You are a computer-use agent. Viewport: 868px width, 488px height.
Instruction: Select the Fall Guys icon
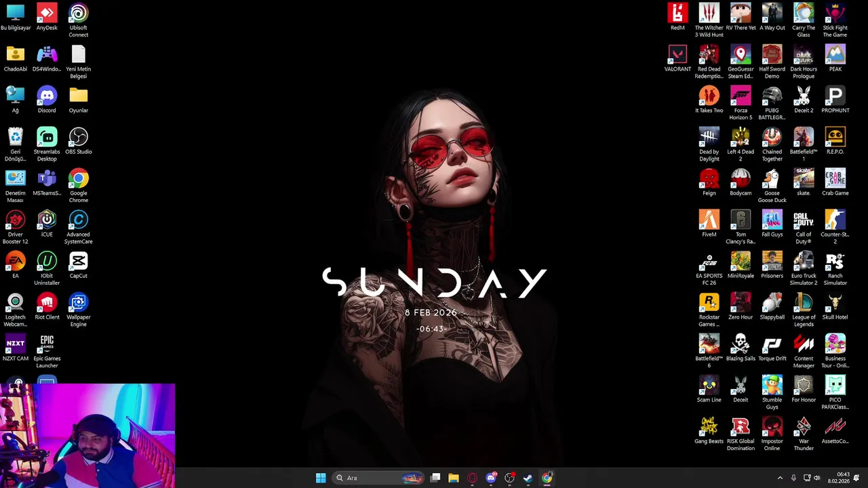tap(772, 224)
